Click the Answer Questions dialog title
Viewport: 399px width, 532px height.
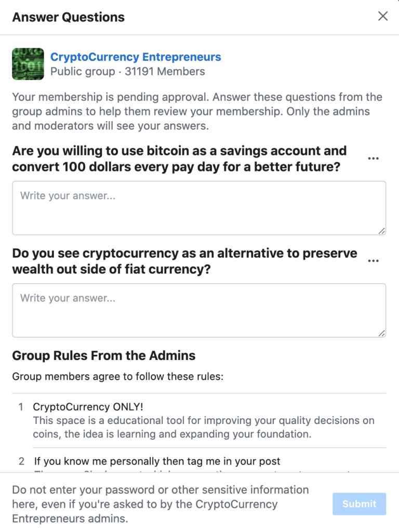(69, 17)
